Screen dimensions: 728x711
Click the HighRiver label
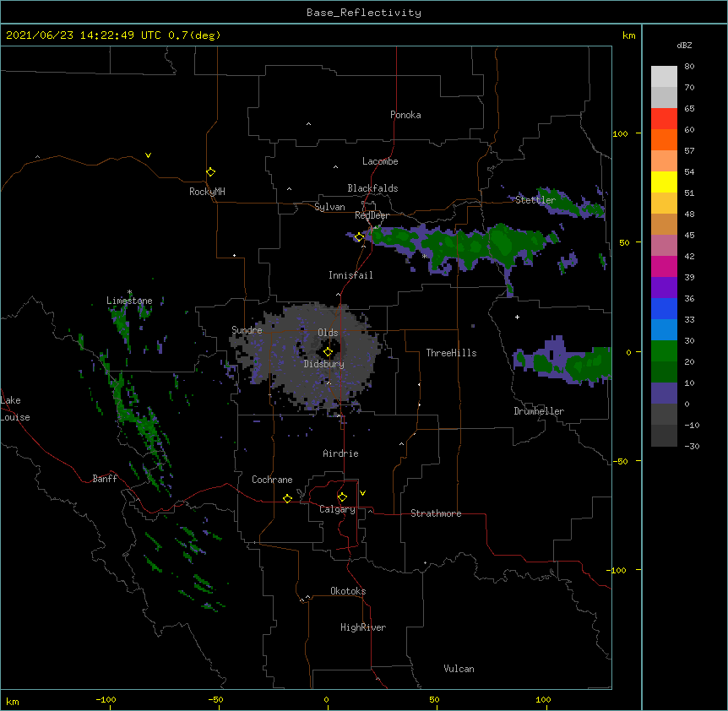pos(363,627)
